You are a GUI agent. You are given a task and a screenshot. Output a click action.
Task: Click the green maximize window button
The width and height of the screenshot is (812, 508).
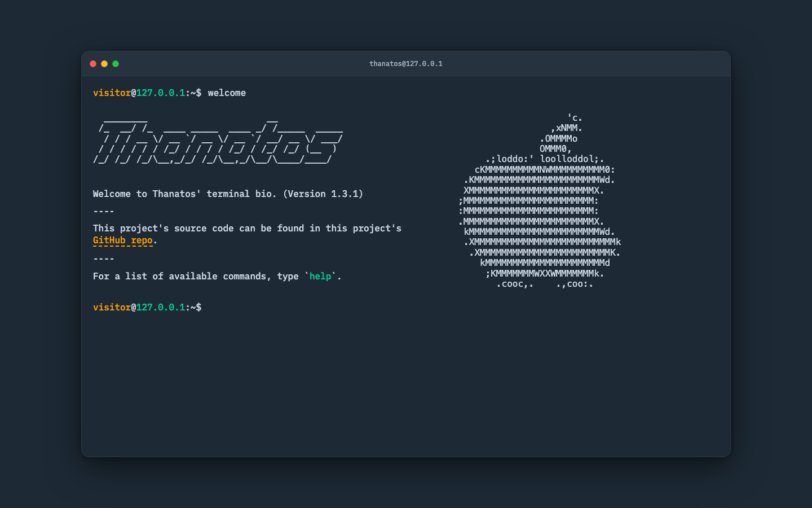tap(116, 64)
